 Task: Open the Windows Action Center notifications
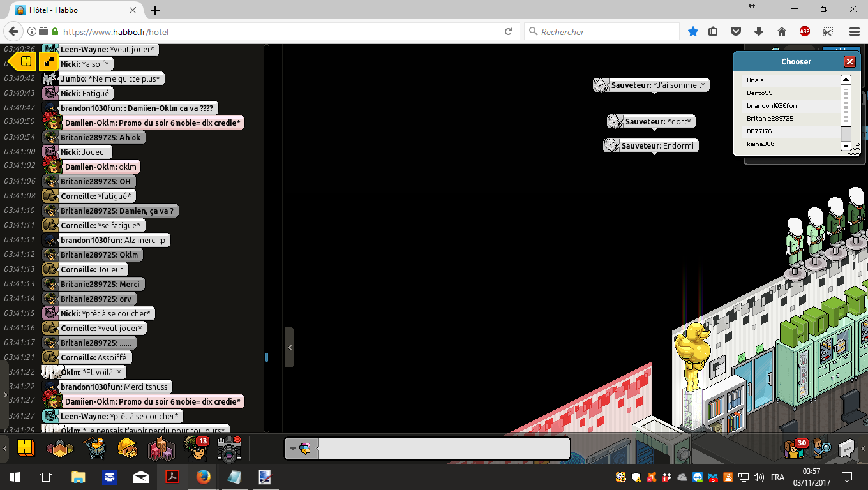[847, 477]
